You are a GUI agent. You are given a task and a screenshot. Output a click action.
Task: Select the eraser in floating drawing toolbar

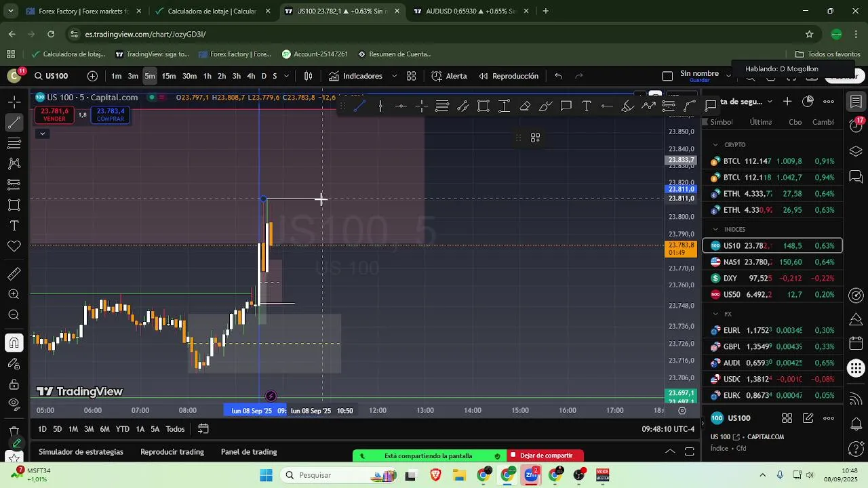click(x=525, y=106)
